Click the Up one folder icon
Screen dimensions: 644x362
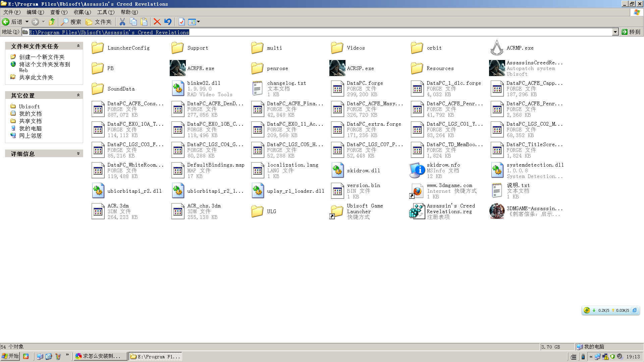(x=52, y=22)
